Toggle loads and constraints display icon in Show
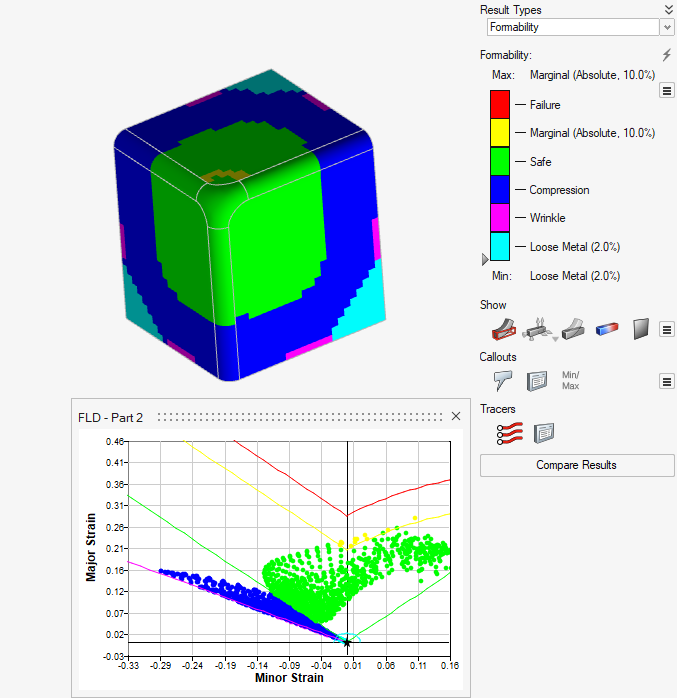 point(538,329)
